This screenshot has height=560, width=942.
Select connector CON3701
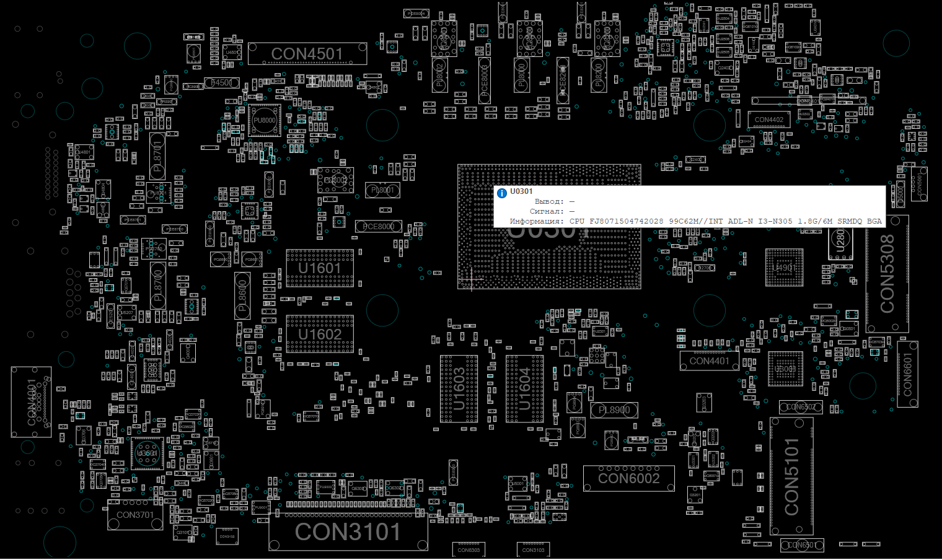[135, 515]
